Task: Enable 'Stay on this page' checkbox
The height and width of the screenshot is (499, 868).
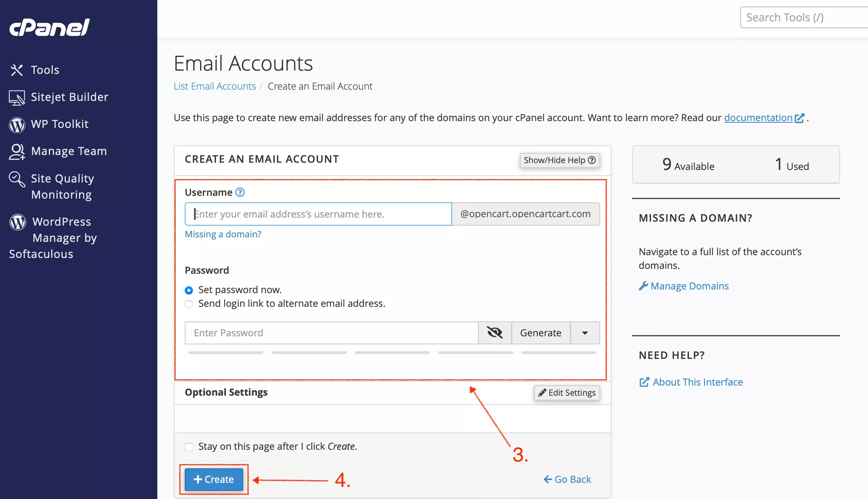Action: [189, 447]
